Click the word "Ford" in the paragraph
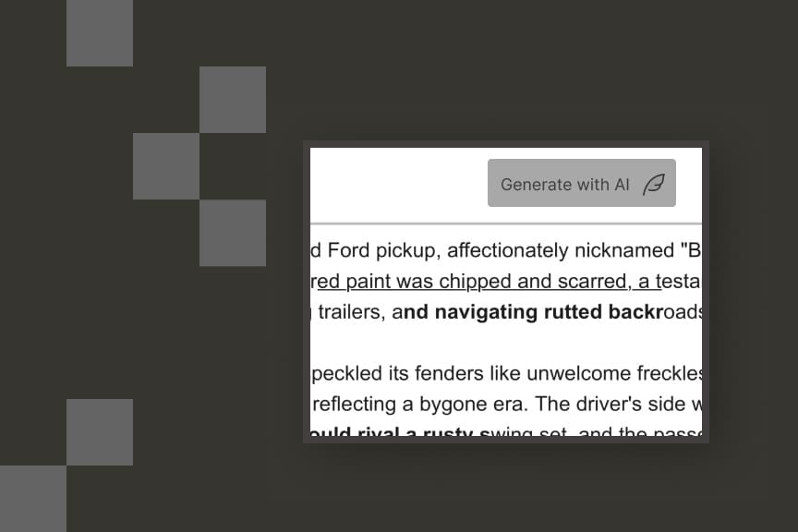Image resolution: width=798 pixels, height=532 pixels. pos(348,250)
